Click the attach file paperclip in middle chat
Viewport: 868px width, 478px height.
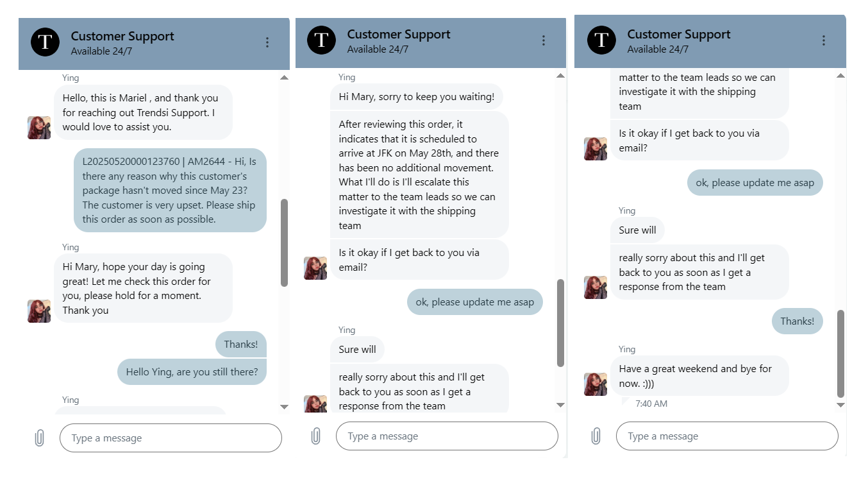coord(315,436)
